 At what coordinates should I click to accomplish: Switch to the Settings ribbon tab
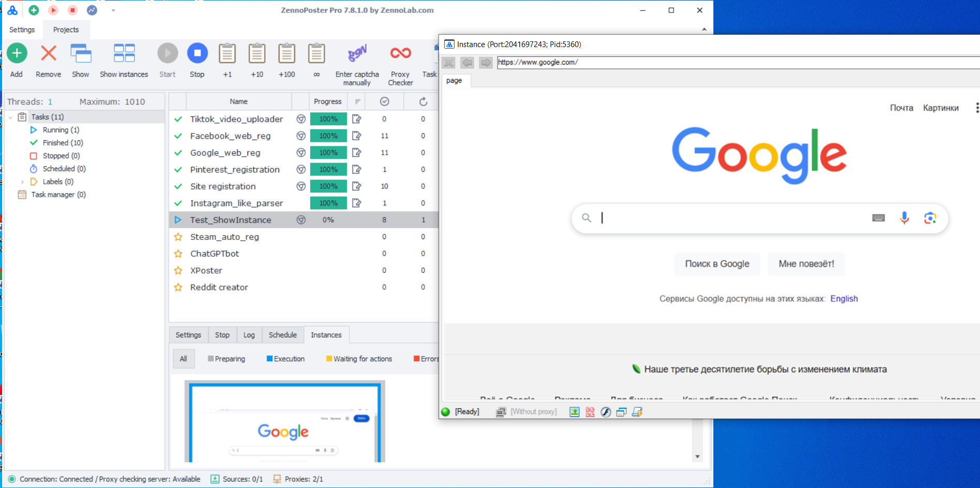(x=22, y=29)
